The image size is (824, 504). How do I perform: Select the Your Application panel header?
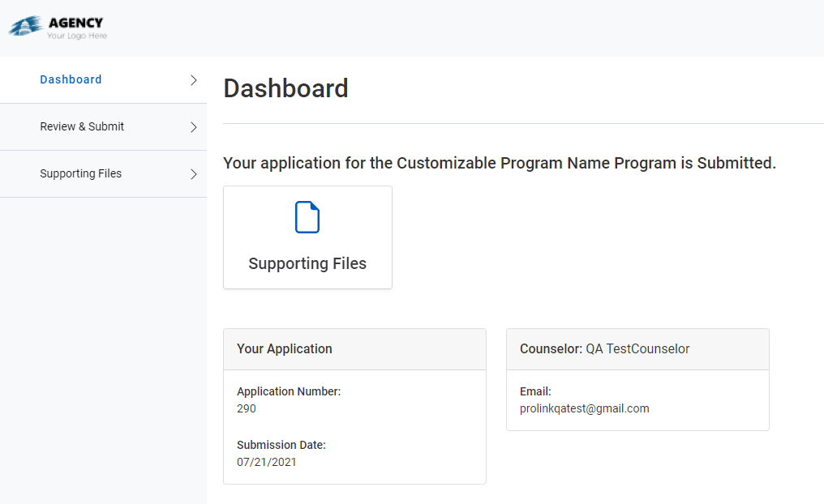284,348
